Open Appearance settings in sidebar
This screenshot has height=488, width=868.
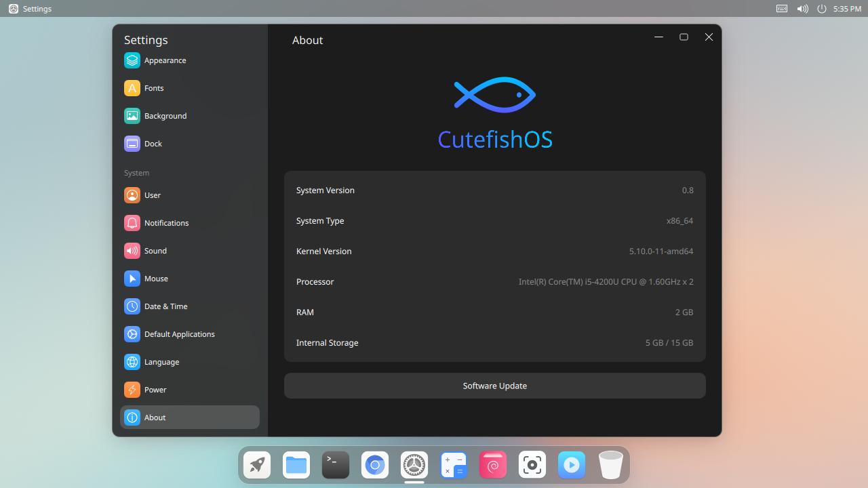190,60
